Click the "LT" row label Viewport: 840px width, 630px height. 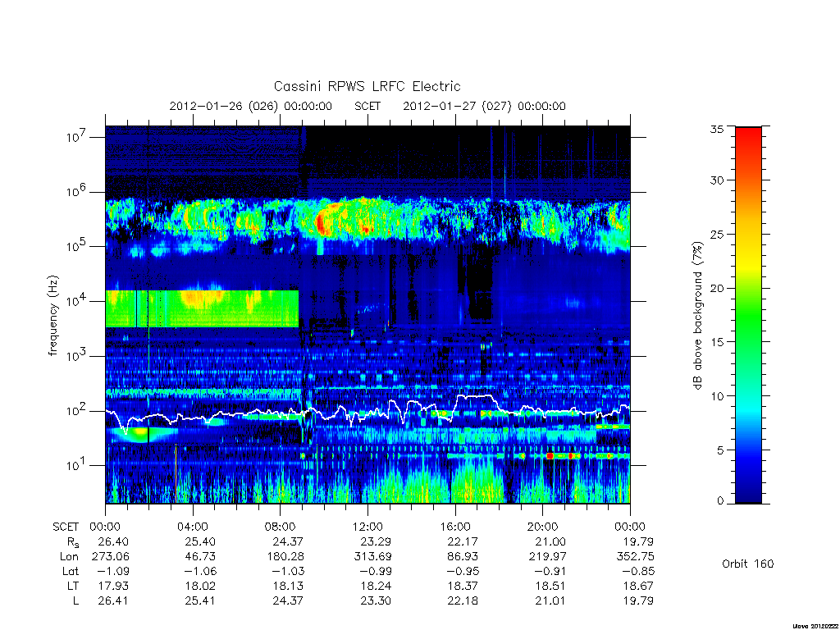[x=73, y=586]
